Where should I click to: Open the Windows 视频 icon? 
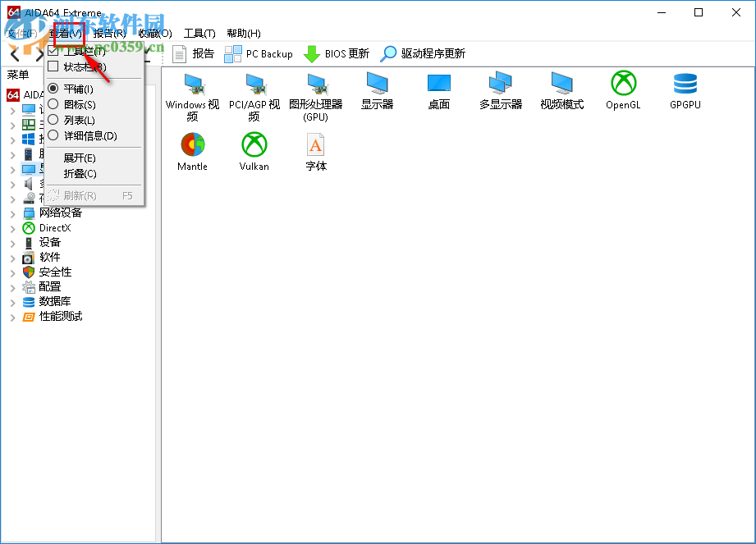tap(191, 90)
